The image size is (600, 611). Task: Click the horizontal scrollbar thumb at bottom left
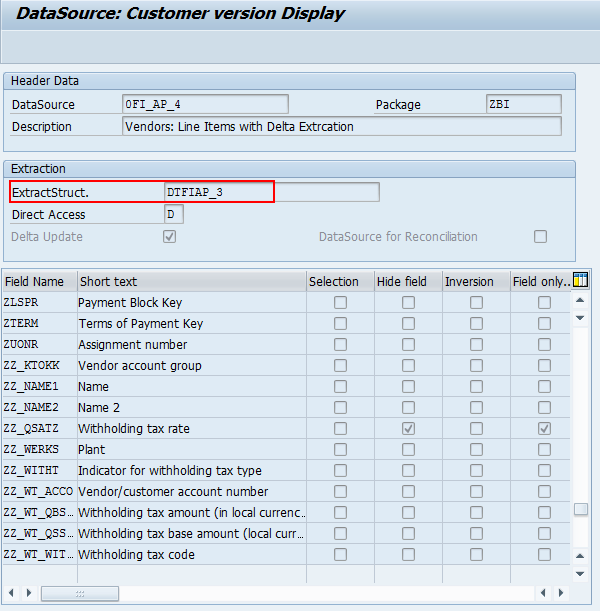click(80, 593)
